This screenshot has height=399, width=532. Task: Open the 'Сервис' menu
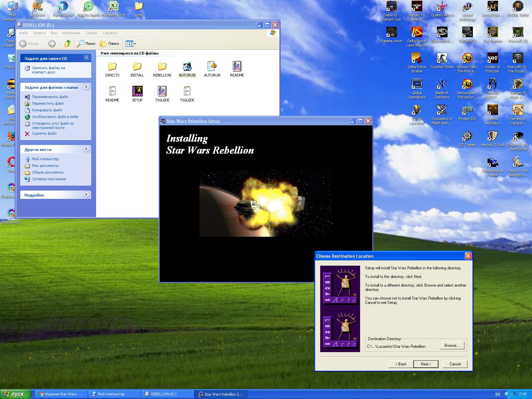pos(91,33)
